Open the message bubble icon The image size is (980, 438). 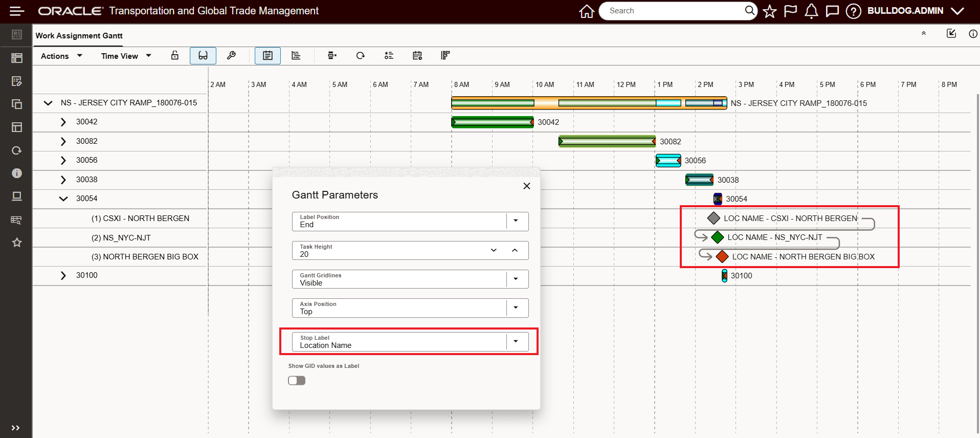[x=832, y=11]
